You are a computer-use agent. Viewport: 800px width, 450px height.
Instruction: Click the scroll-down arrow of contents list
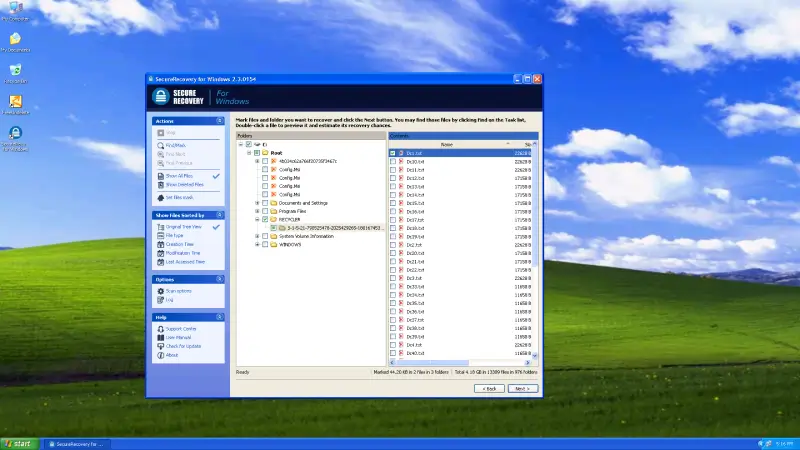click(535, 356)
